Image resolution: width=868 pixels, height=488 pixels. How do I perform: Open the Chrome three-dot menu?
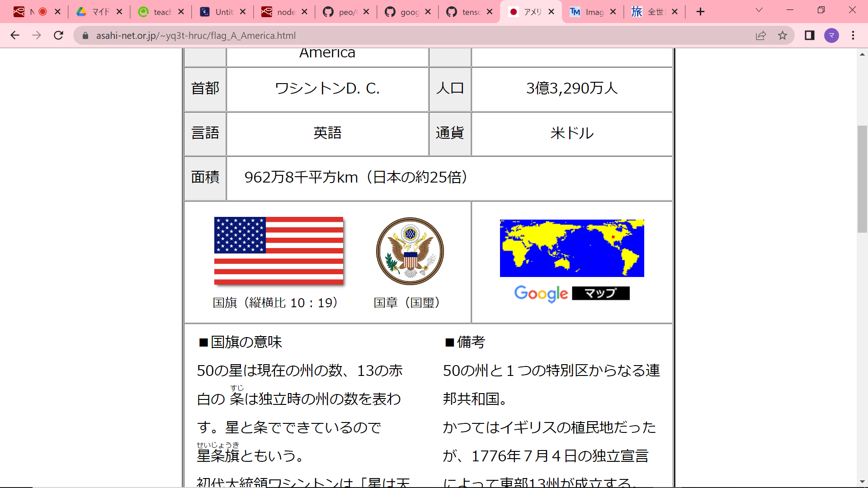(854, 35)
